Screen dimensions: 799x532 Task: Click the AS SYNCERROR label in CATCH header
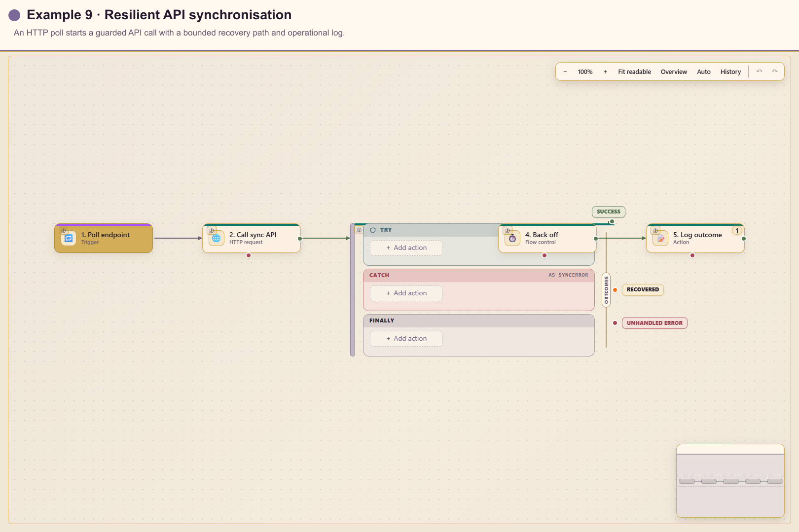(x=568, y=275)
